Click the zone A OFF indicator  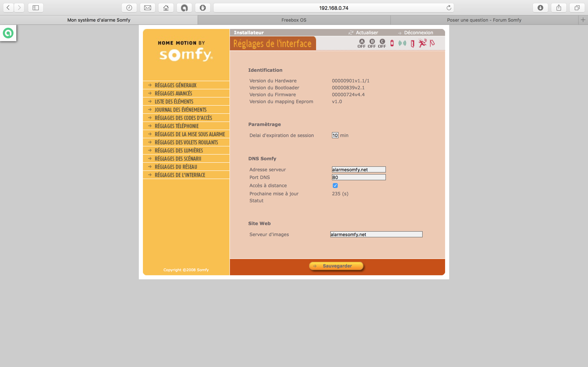362,43
